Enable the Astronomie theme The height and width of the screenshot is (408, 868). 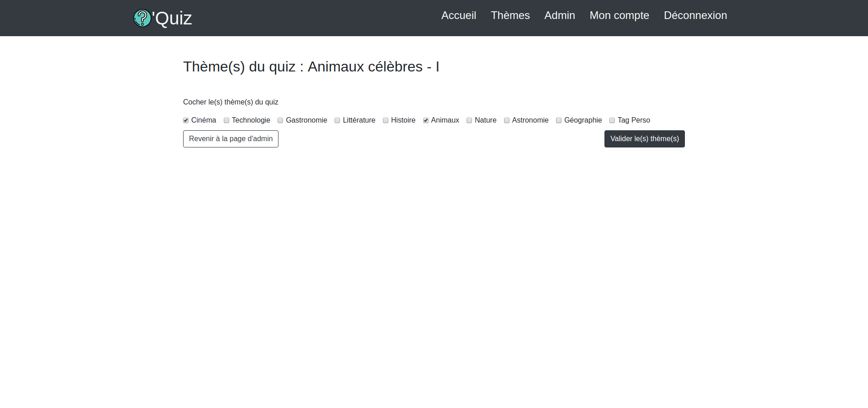pyautogui.click(x=507, y=120)
